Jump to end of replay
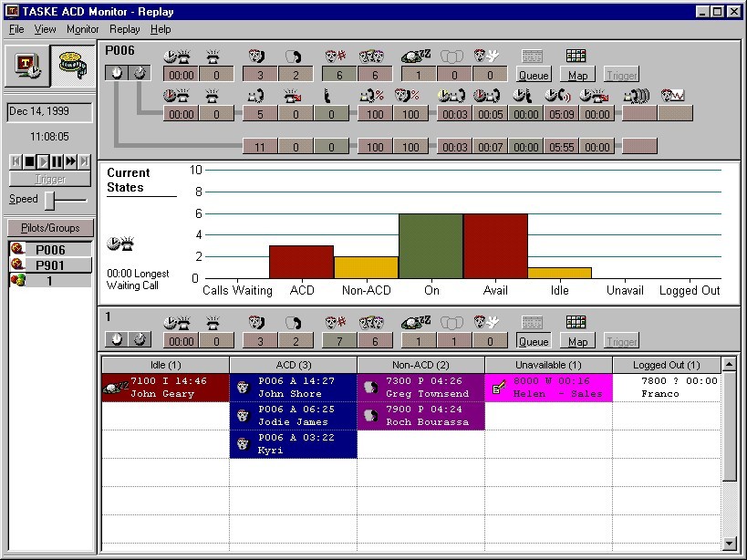Image resolution: width=747 pixels, height=560 pixels. pos(84,161)
